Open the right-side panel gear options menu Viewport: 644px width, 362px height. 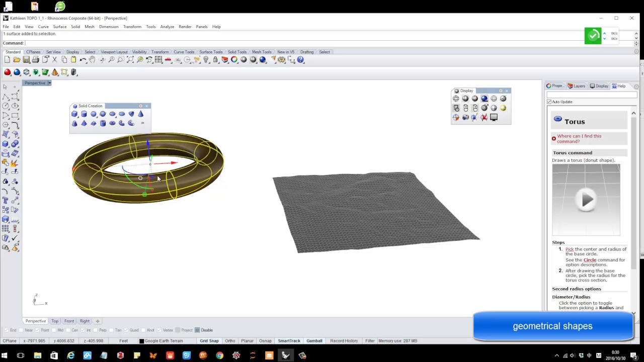click(636, 86)
